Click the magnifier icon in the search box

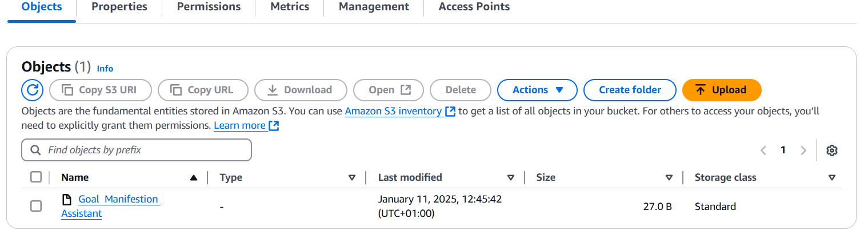[35, 150]
